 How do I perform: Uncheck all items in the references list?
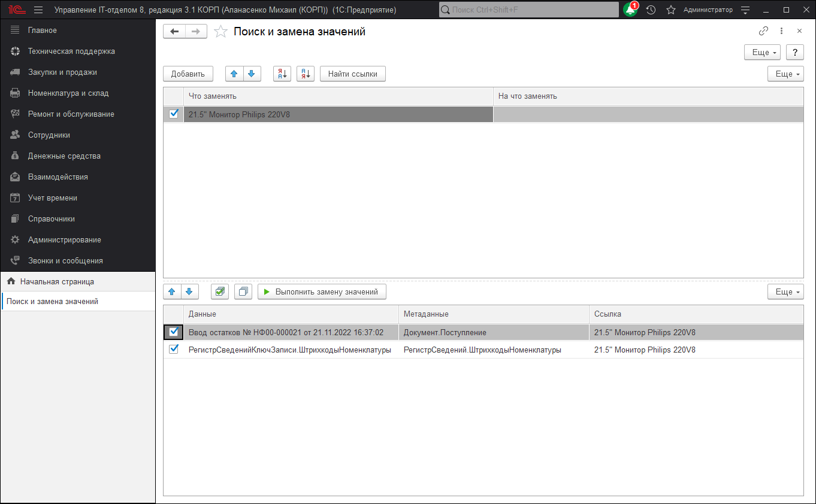click(x=243, y=292)
